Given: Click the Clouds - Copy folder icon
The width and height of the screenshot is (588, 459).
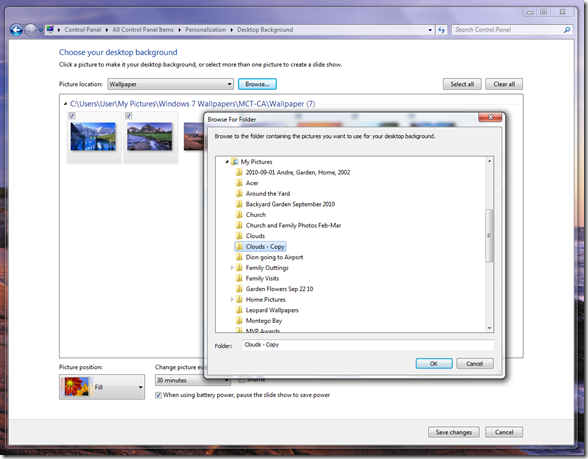Looking at the screenshot, I should pyautogui.click(x=239, y=247).
